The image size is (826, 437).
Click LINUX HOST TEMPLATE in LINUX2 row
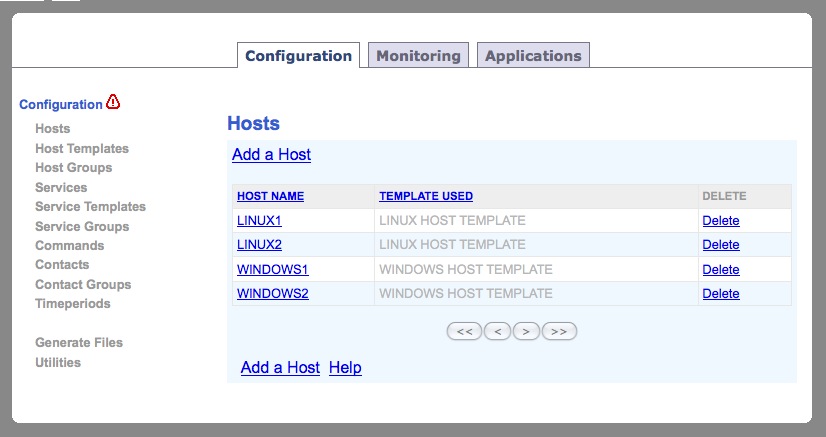pyautogui.click(x=452, y=245)
